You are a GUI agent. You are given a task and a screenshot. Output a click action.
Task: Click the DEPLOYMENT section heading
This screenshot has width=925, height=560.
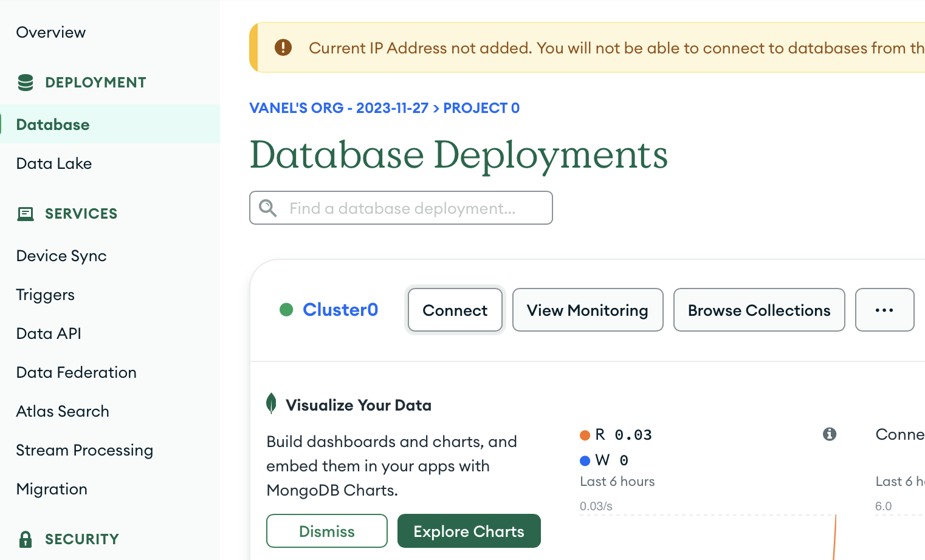click(95, 83)
